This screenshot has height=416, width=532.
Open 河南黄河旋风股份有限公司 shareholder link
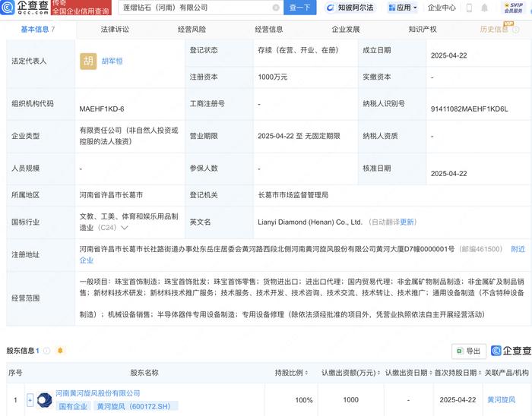pyautogui.click(x=98, y=394)
